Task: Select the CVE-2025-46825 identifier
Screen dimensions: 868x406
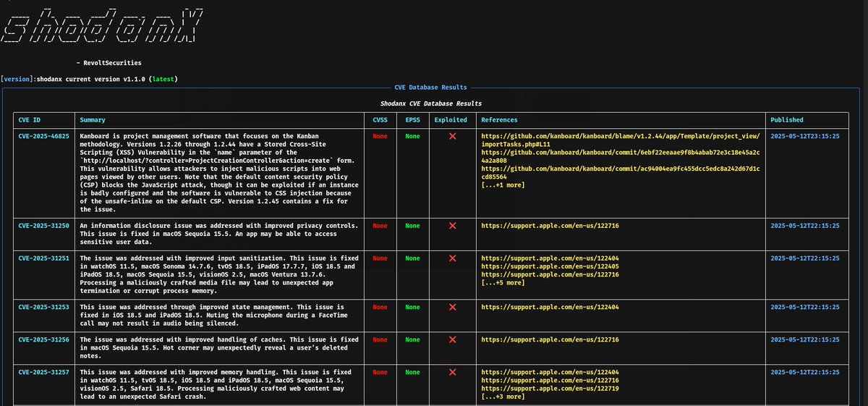Action: click(x=43, y=136)
